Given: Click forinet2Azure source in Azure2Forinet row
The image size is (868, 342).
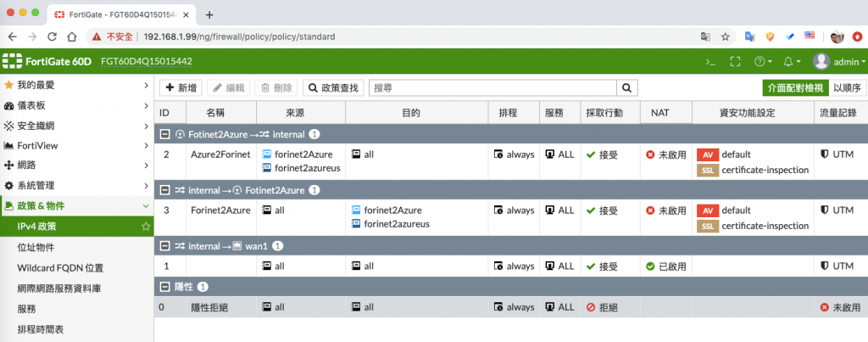Looking at the screenshot, I should 298,154.
